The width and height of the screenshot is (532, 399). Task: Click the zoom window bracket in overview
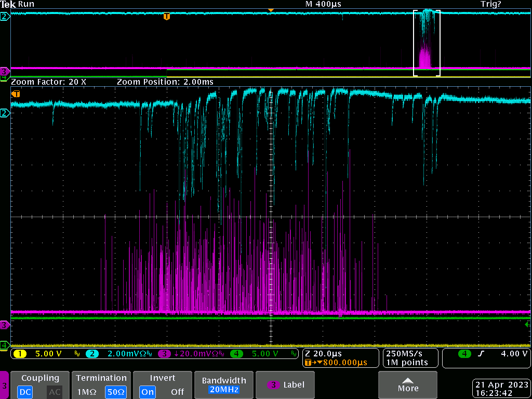point(427,43)
